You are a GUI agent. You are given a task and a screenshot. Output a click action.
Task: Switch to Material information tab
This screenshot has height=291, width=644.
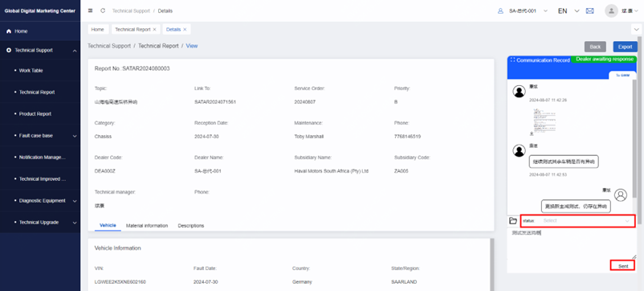pos(147,226)
